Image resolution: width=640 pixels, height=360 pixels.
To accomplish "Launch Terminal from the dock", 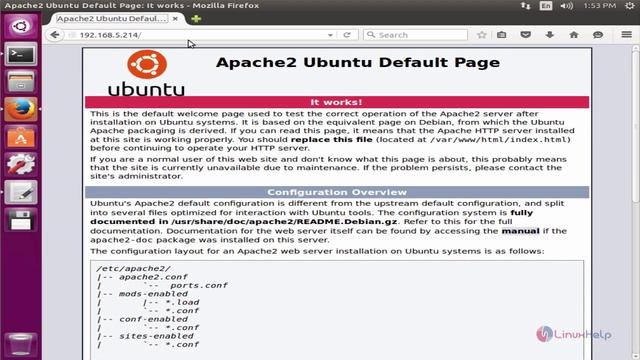I will pos(20,54).
